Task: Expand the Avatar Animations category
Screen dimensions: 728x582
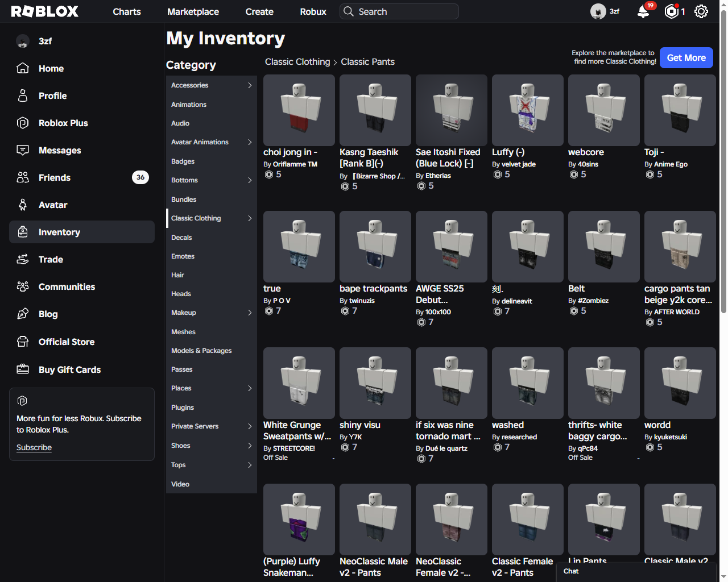Action: click(x=250, y=142)
